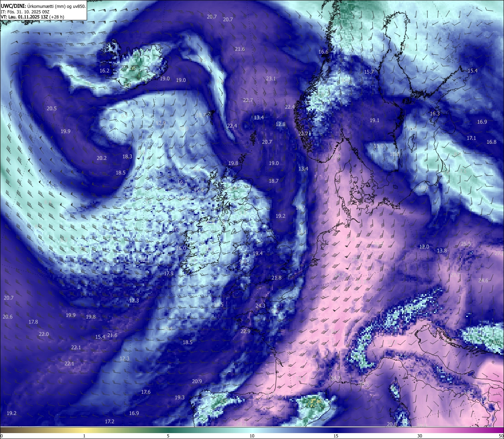Click the map value 16.2 beside Iceland
Screen dimensions: 504x439
pyautogui.click(x=104, y=71)
